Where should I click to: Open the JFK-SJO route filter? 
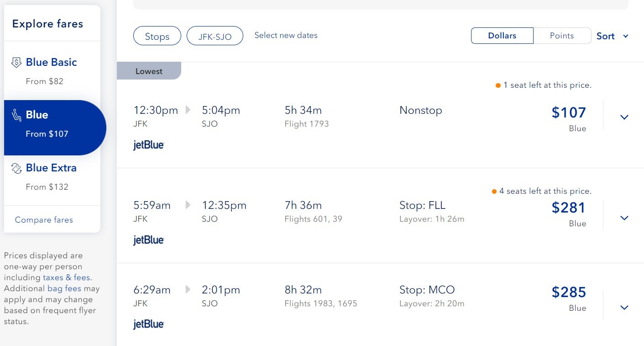(215, 37)
